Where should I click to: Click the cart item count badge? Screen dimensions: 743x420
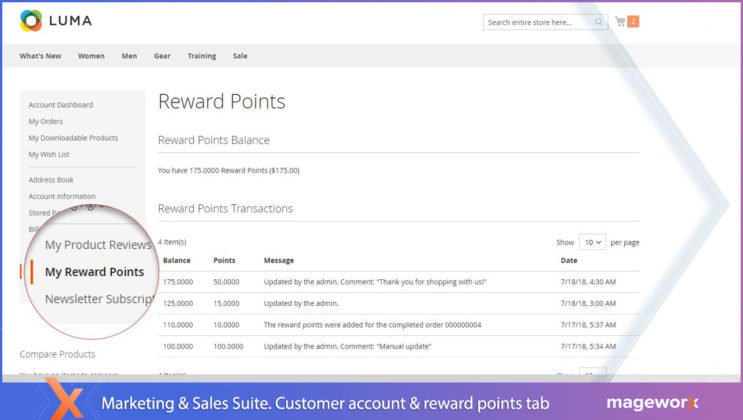click(633, 21)
